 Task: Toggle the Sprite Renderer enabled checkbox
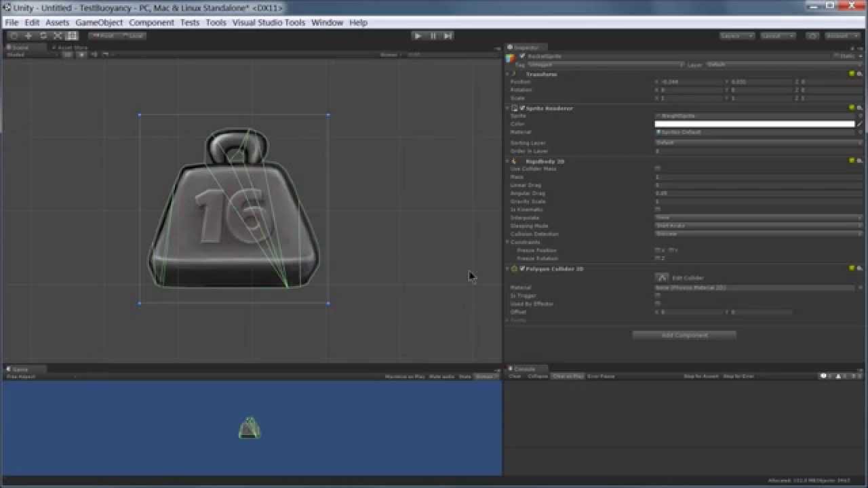click(522, 108)
